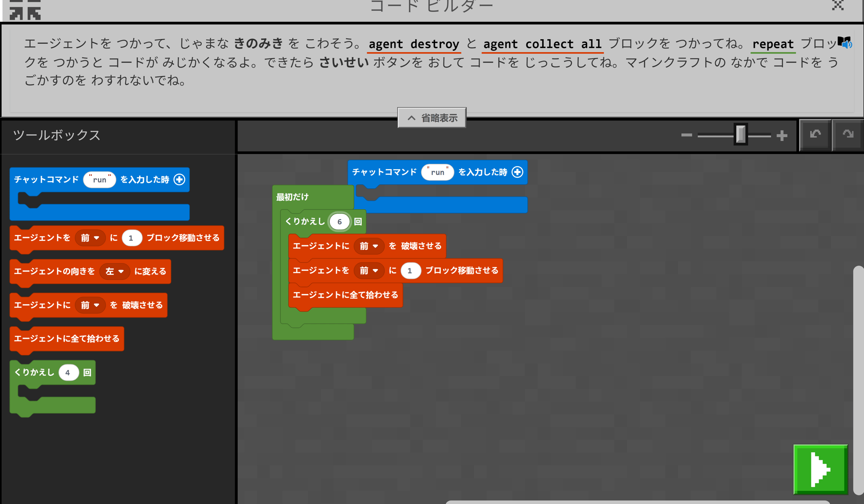Edit value 1 in workspace move block
Viewport: 864px width, 504px height.
click(410, 270)
